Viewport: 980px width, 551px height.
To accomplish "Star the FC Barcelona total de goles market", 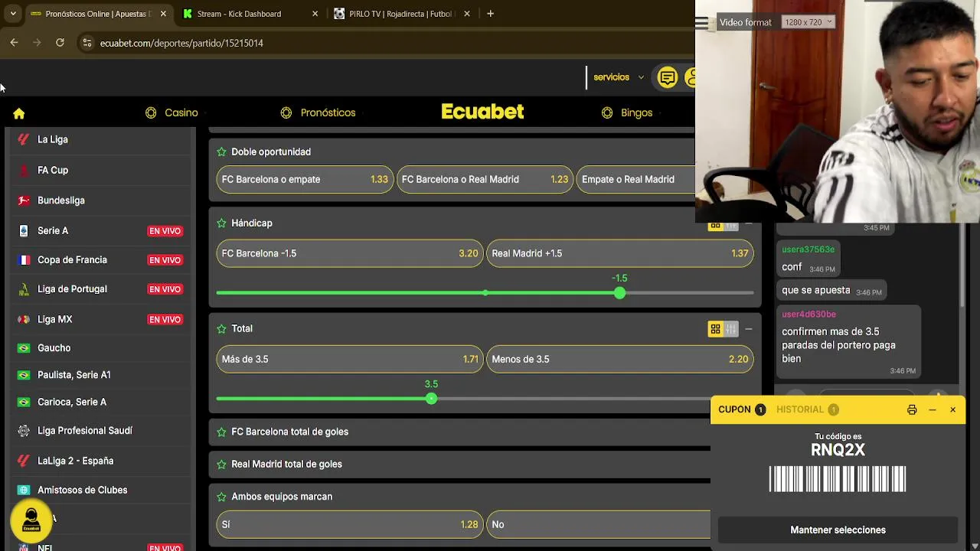I will [x=221, y=432].
